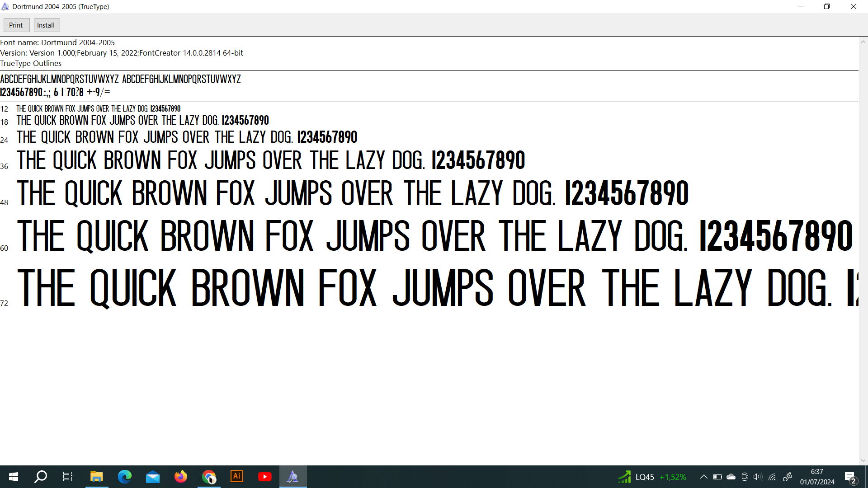Click the Print button
Screen dimensions: 868x488
pos(16,25)
